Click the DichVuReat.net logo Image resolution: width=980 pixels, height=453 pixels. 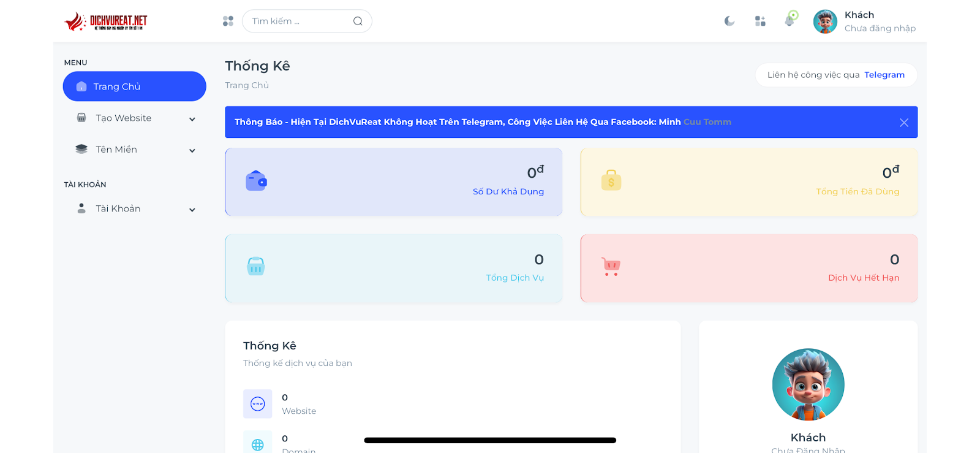(106, 22)
